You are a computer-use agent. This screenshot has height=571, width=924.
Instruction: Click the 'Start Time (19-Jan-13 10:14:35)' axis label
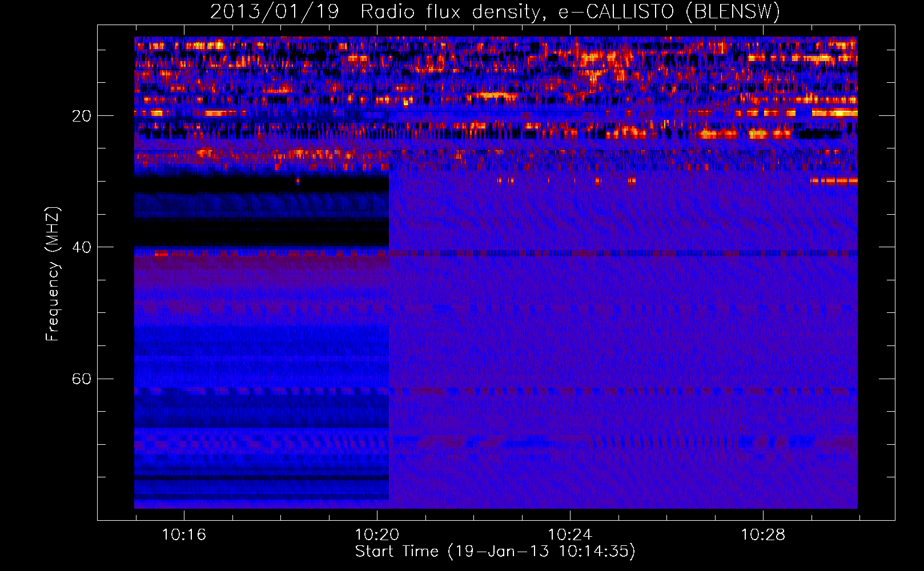[x=495, y=551]
